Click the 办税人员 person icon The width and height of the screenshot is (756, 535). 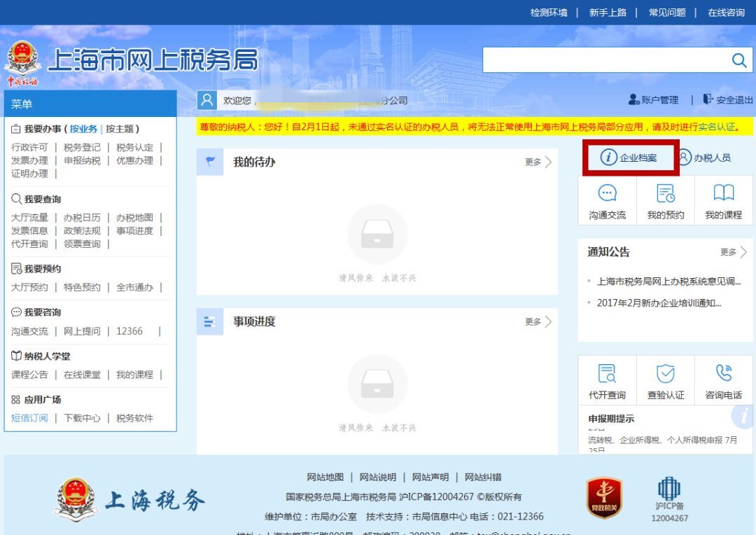click(x=684, y=158)
